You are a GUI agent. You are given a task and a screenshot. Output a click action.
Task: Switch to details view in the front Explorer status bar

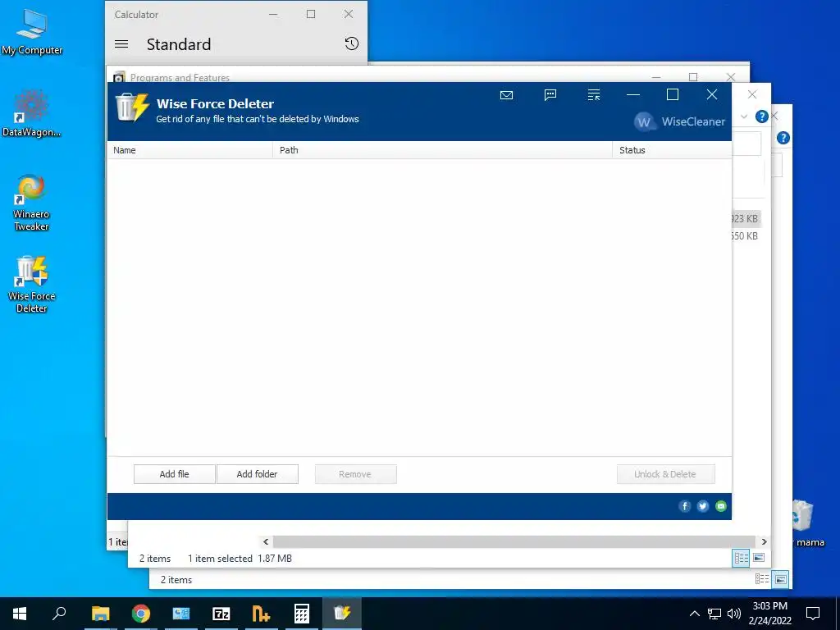742,558
